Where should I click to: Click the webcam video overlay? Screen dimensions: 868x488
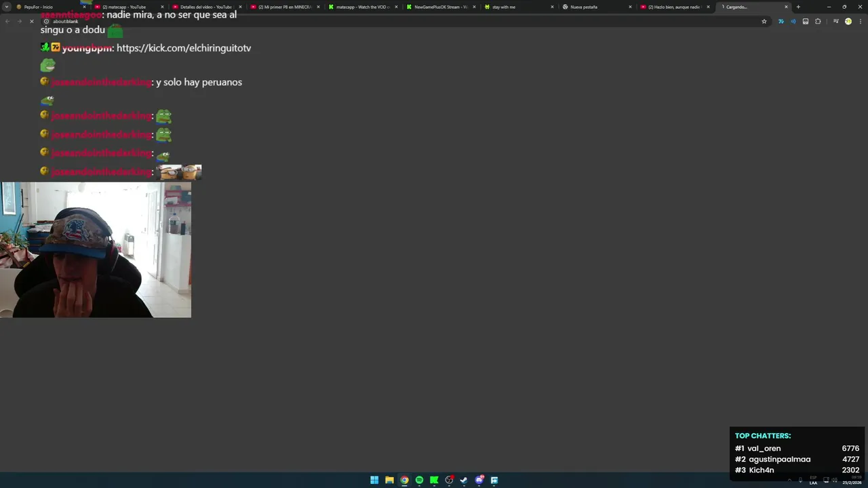coord(96,249)
